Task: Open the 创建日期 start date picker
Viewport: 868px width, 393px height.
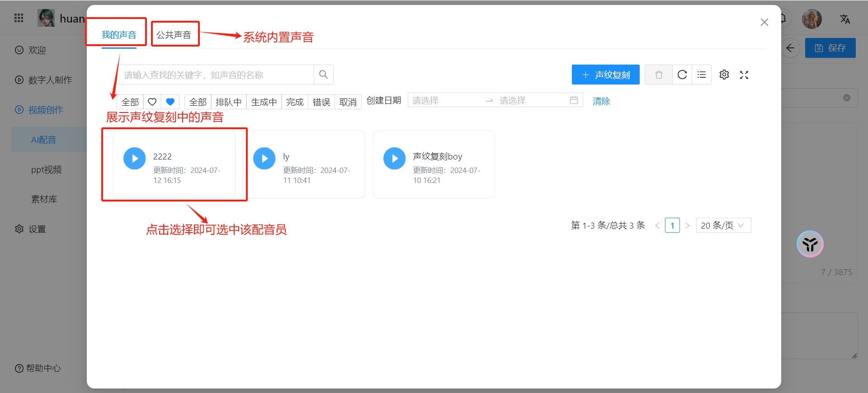Action: pos(445,100)
